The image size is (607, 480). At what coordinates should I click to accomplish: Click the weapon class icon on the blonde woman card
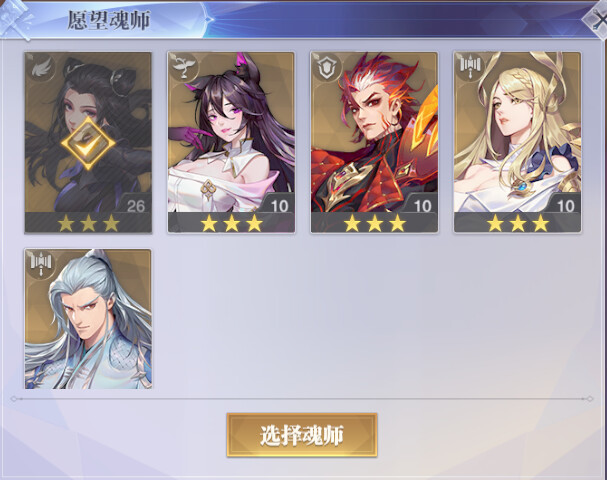tap(470, 67)
